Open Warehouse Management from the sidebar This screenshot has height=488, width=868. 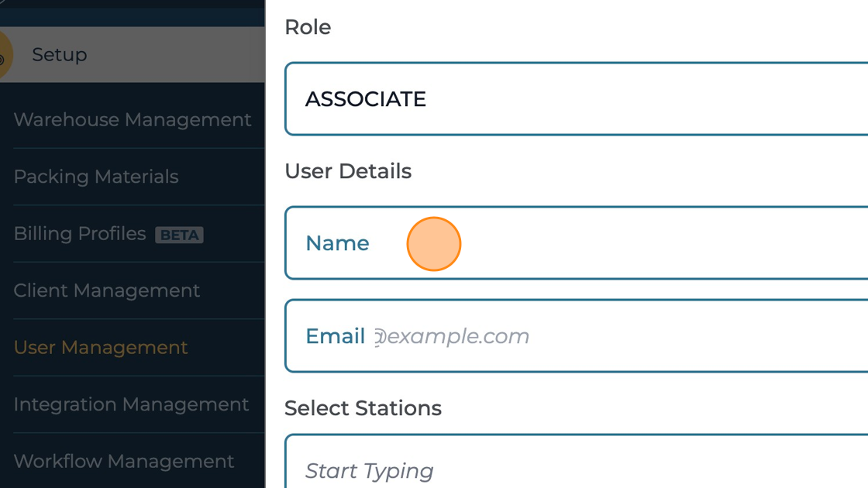(x=133, y=120)
